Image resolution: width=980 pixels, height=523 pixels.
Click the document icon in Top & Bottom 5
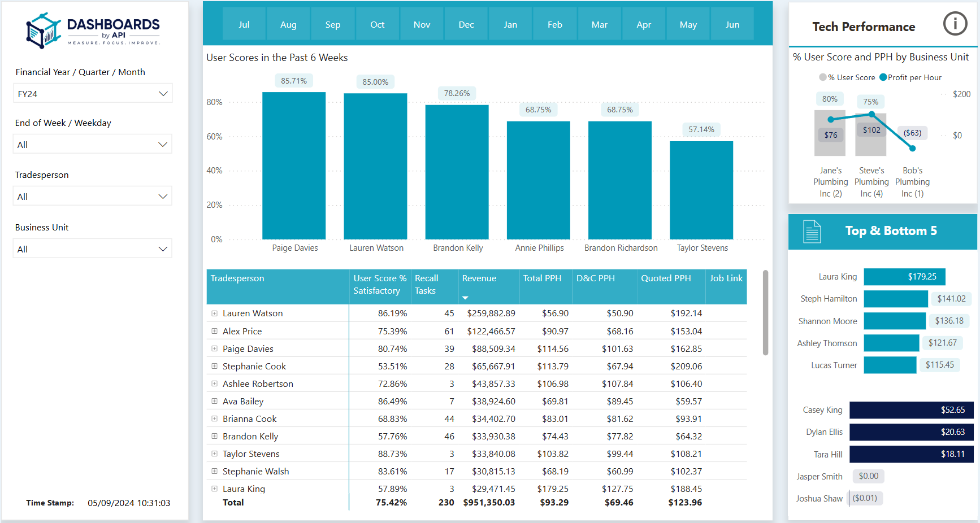point(812,232)
